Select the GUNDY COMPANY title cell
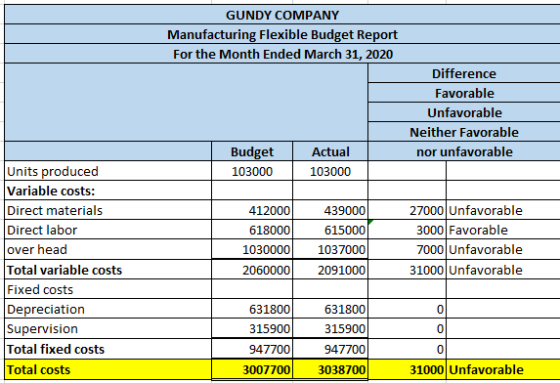560x383 pixels. click(282, 15)
